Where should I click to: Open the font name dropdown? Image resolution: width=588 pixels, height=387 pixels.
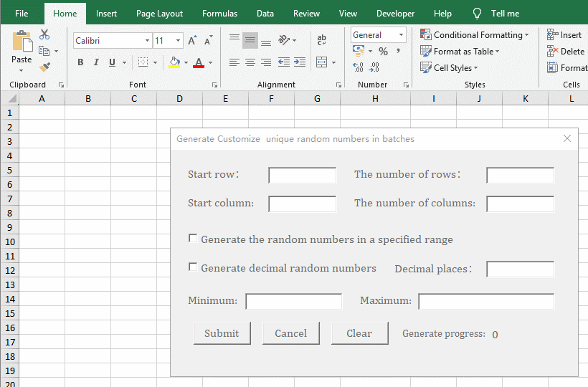[148, 40]
